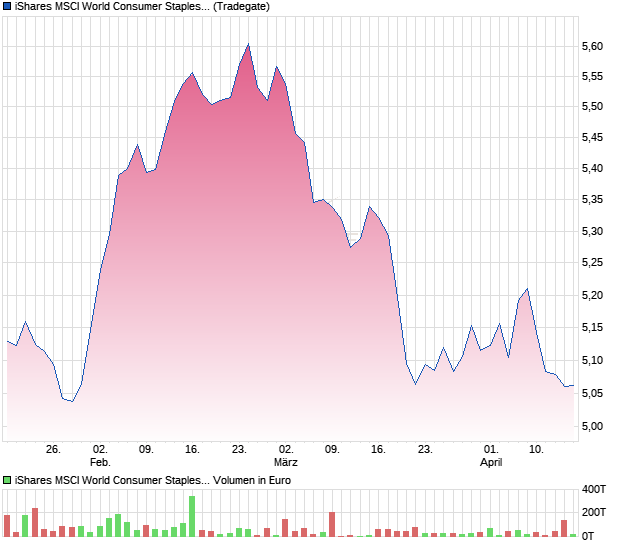Select the März month label on the date axis
This screenshot has height=546, width=620.
(286, 463)
